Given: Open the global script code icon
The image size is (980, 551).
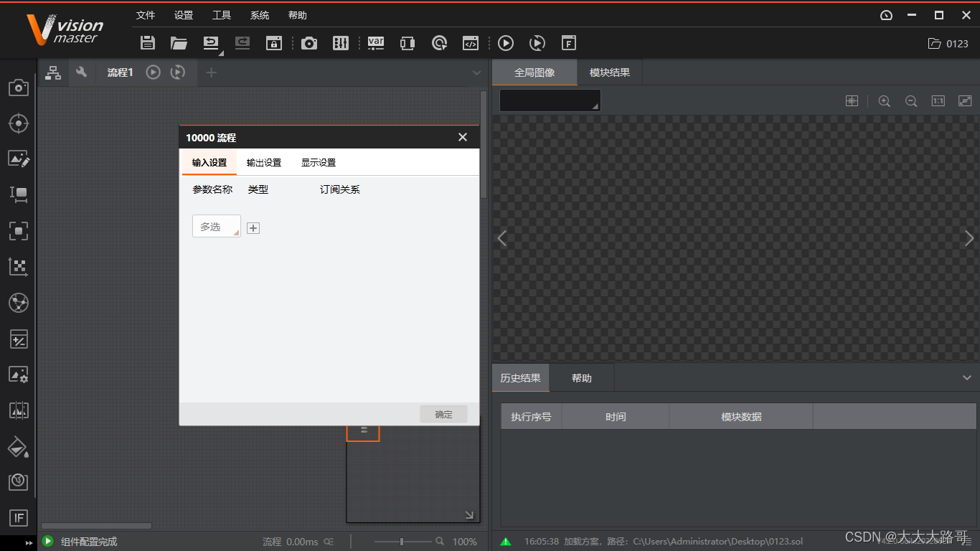Looking at the screenshot, I should [470, 43].
